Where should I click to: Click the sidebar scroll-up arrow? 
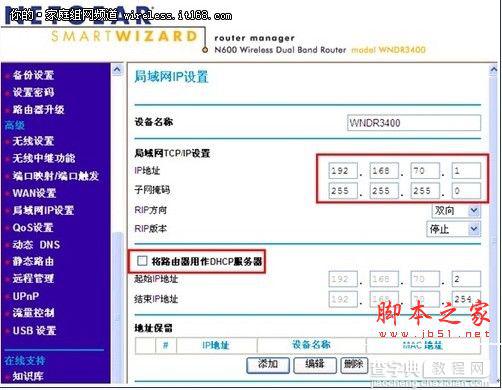pyautogui.click(x=117, y=70)
